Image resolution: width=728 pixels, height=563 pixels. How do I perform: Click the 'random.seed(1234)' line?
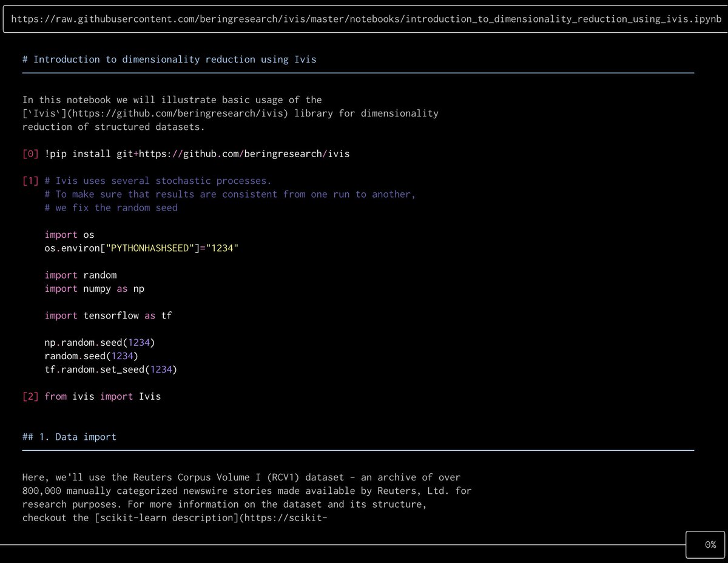click(92, 356)
